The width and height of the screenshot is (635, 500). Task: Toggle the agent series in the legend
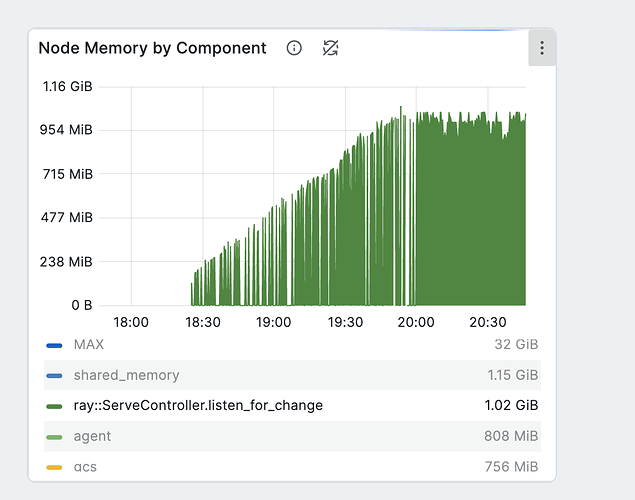pyautogui.click(x=92, y=437)
